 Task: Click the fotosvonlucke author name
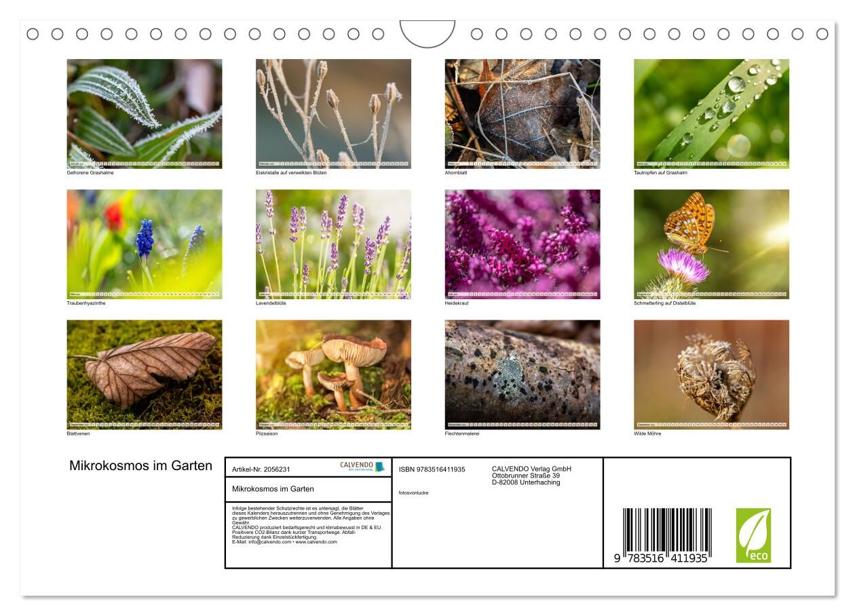413,493
